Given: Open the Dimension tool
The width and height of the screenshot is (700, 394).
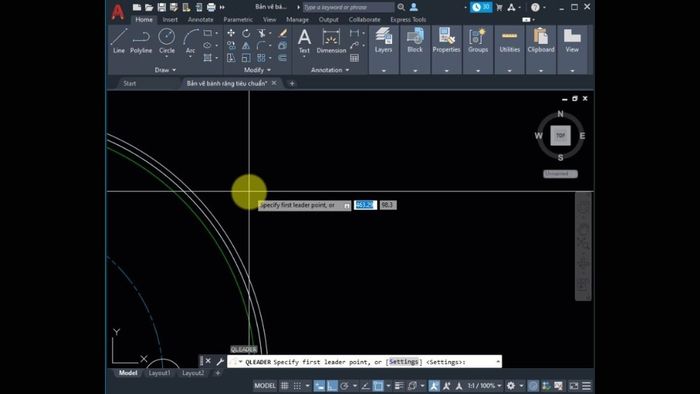Looking at the screenshot, I should (331, 41).
